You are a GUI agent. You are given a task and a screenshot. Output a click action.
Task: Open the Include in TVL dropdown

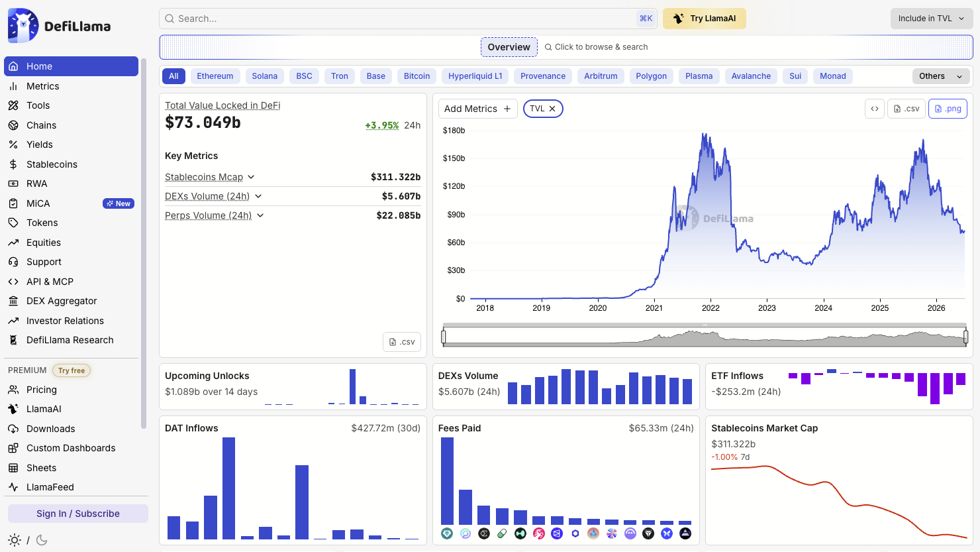[932, 19]
